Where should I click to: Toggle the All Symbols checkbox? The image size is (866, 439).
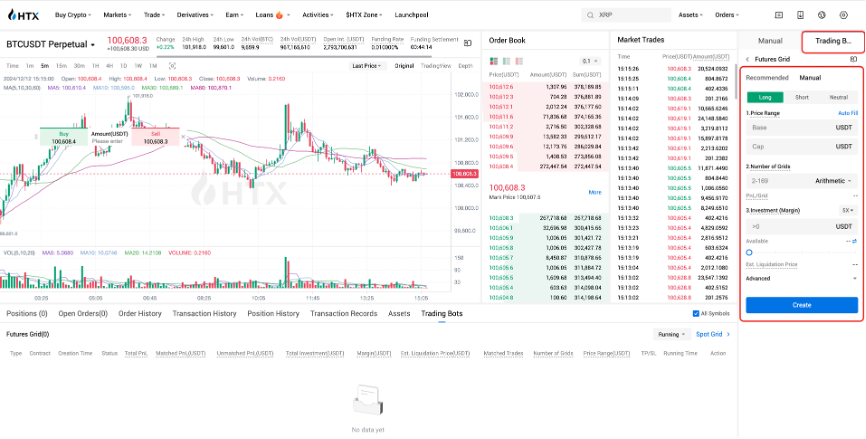click(697, 313)
